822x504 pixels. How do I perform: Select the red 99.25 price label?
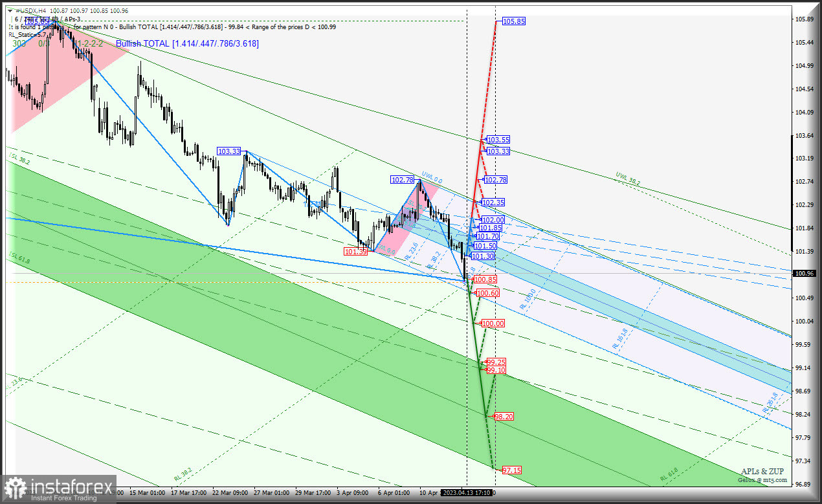496,362
